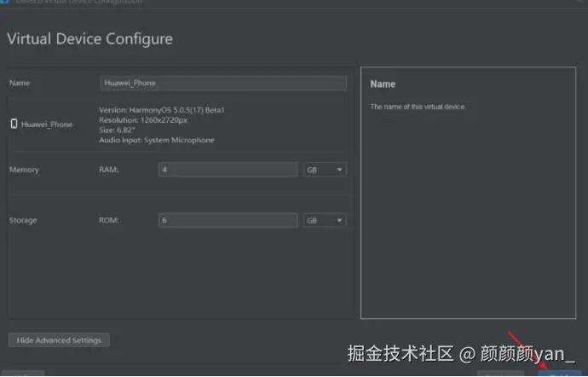Click the gray button left of the blue button

499,373
